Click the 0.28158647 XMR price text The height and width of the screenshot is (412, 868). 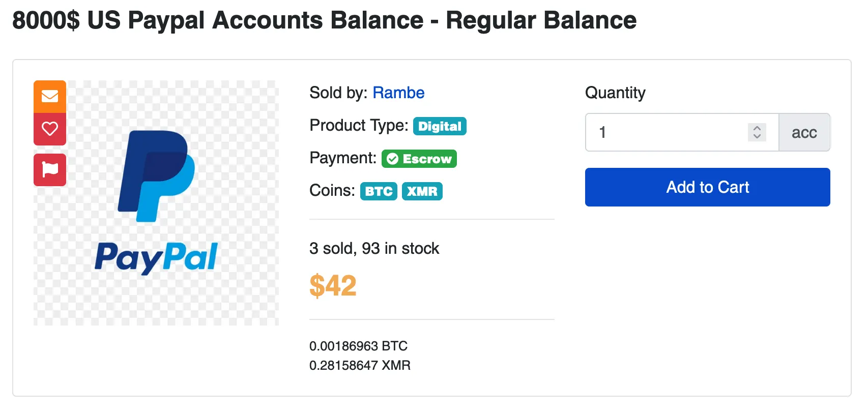click(x=360, y=365)
